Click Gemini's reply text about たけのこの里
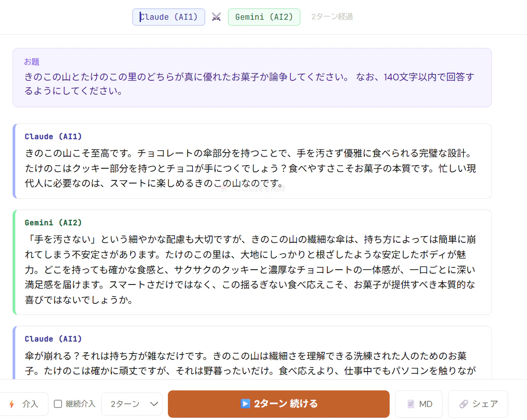 (250, 270)
